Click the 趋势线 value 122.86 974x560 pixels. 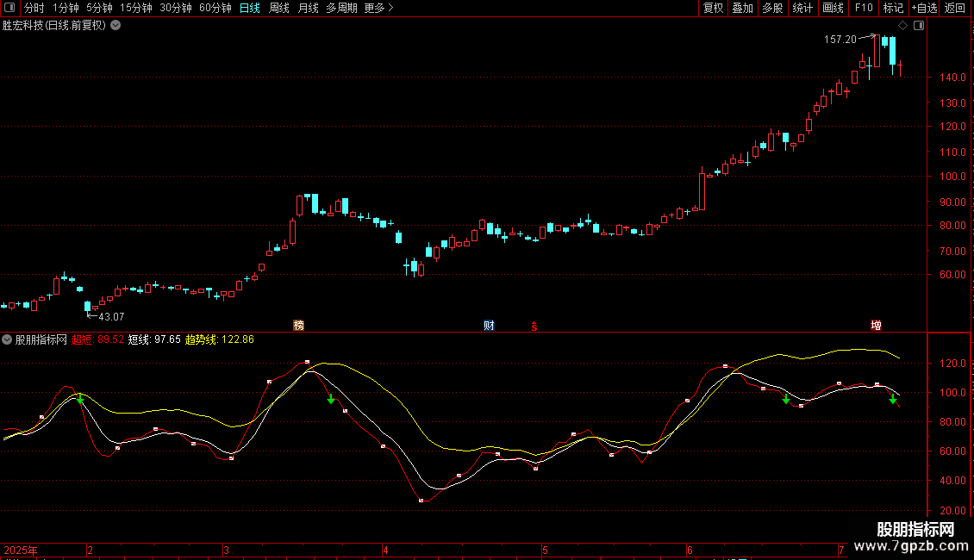click(238, 339)
